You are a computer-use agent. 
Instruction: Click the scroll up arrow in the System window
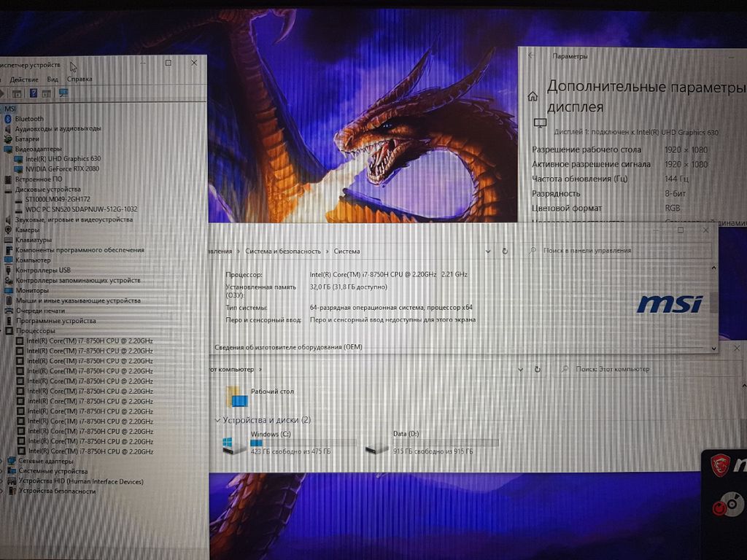pyautogui.click(x=713, y=268)
